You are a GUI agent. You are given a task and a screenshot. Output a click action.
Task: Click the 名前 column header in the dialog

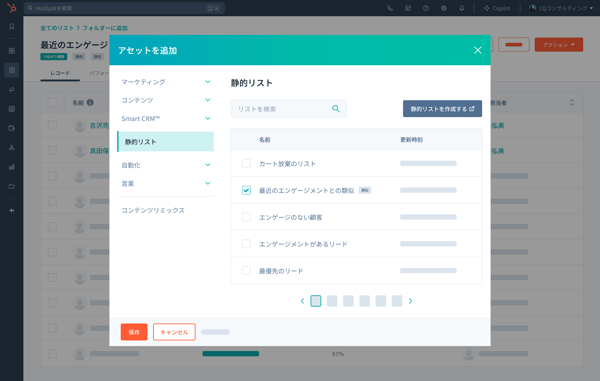[x=264, y=140]
